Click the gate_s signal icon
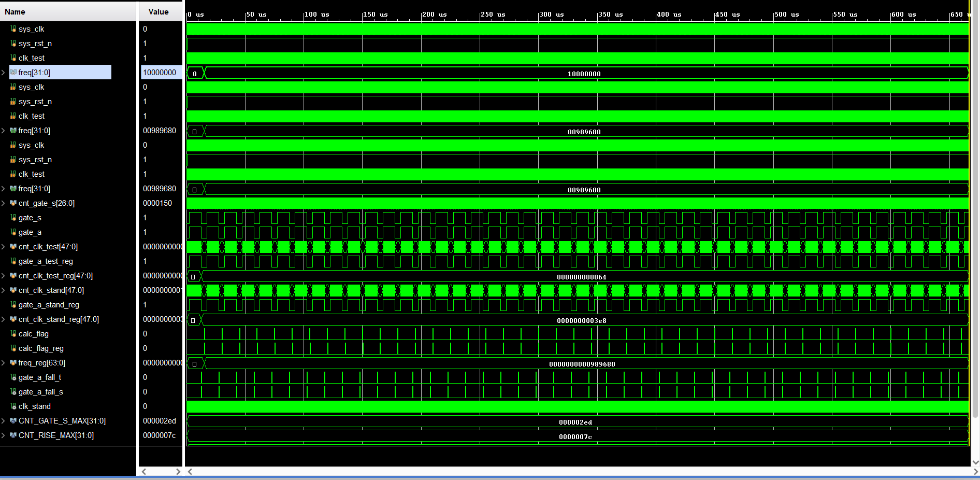Screen dimensions: 980x480 pyautogui.click(x=13, y=218)
